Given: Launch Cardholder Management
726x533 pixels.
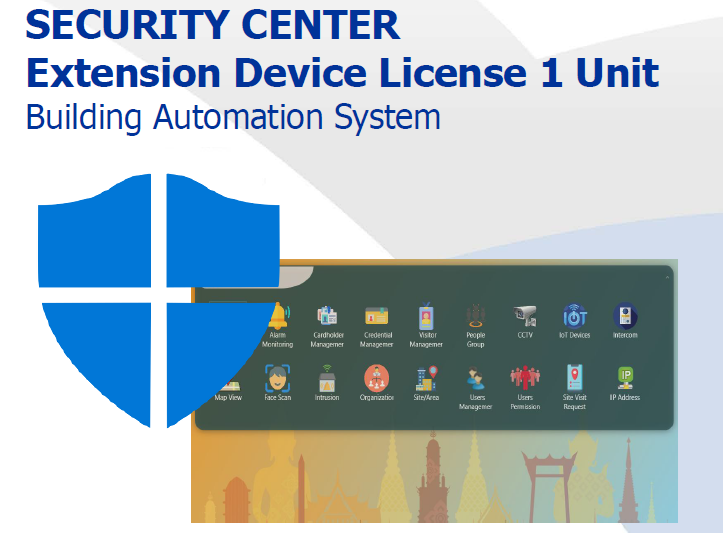Looking at the screenshot, I should [327, 318].
